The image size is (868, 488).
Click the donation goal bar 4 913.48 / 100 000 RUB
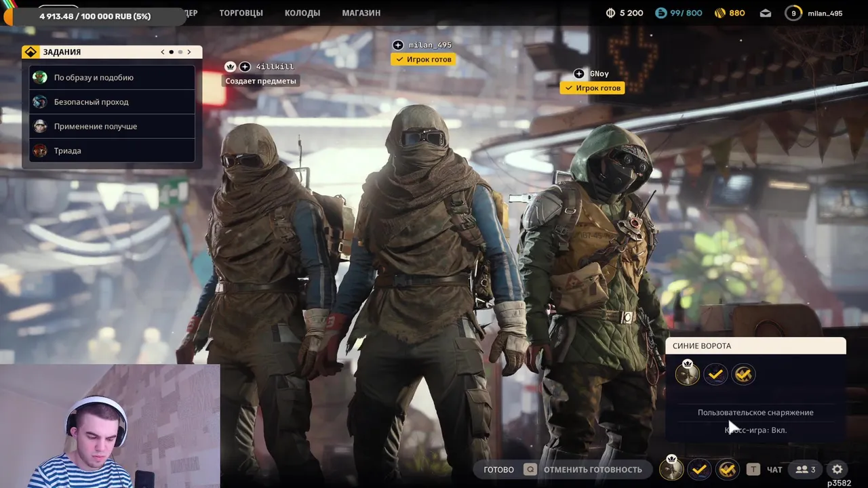click(95, 16)
